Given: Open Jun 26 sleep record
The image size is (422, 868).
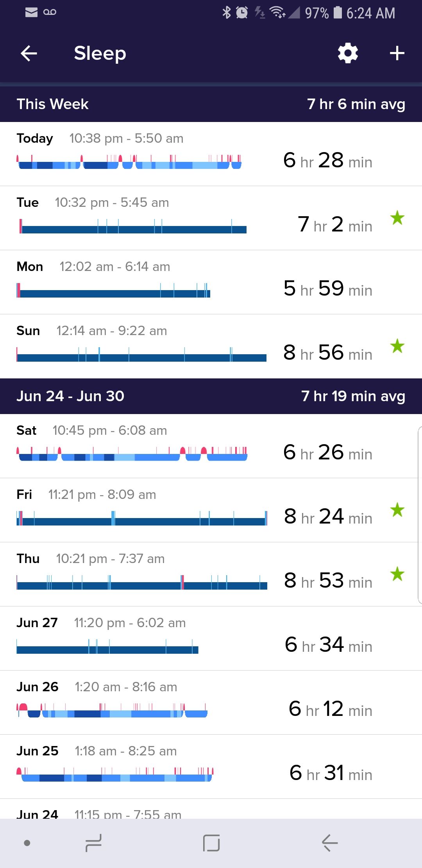Looking at the screenshot, I should tap(211, 703).
